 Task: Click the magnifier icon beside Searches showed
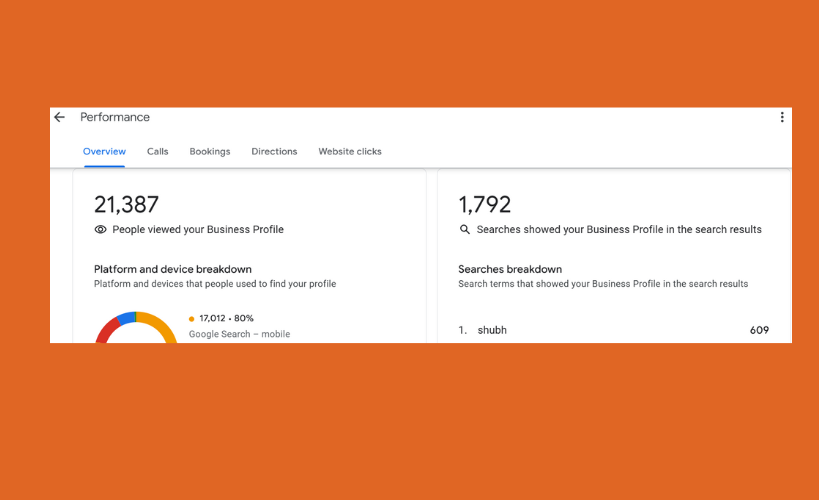click(x=464, y=229)
